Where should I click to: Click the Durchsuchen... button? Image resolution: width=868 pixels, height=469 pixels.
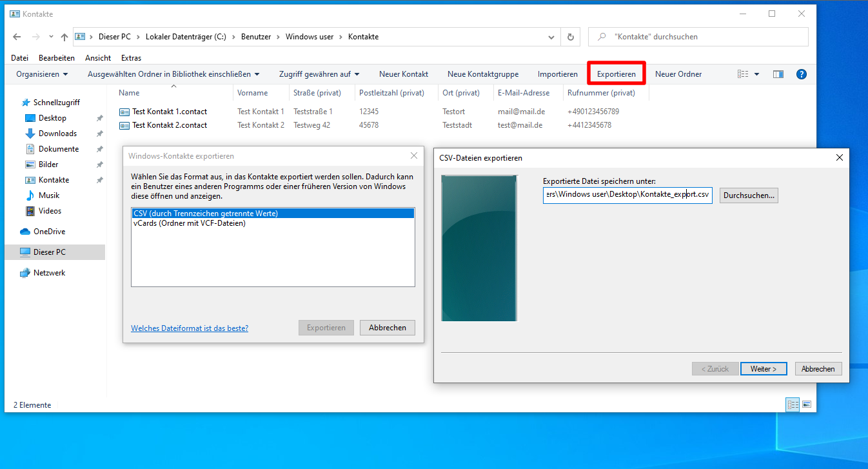(x=749, y=195)
